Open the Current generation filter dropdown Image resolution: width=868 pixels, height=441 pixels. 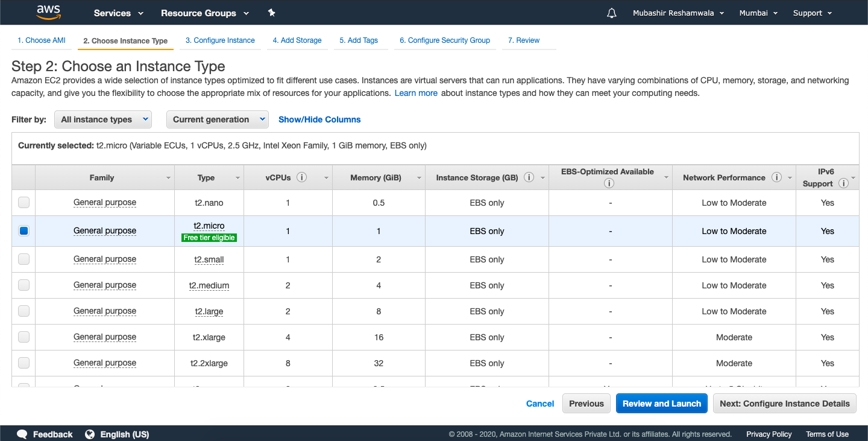click(218, 119)
